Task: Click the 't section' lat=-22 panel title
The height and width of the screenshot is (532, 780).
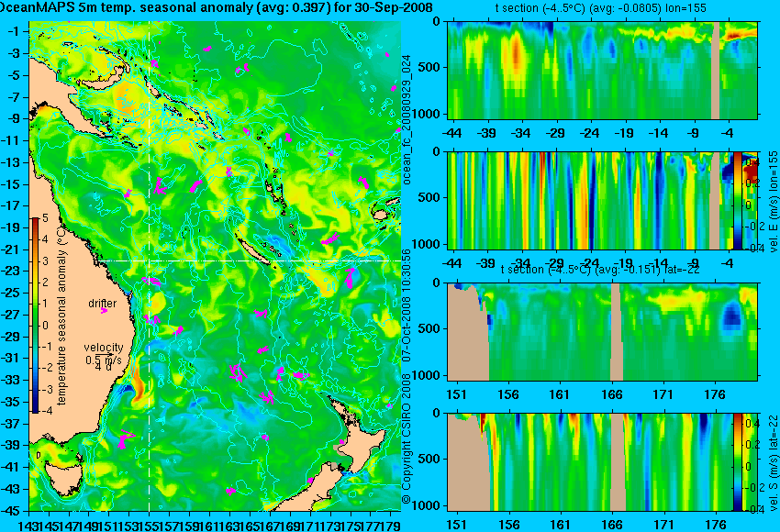Action: (x=600, y=270)
